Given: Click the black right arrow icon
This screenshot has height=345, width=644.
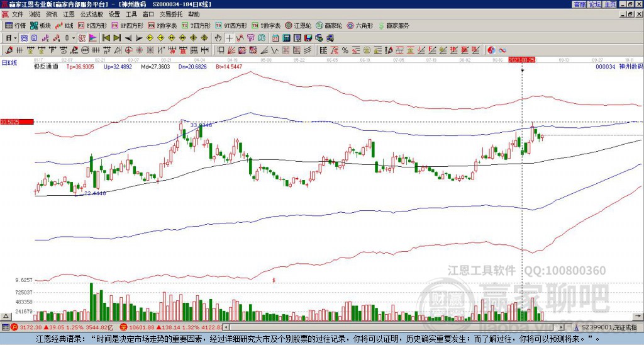Looking at the screenshot, I should pyautogui.click(x=139, y=38).
